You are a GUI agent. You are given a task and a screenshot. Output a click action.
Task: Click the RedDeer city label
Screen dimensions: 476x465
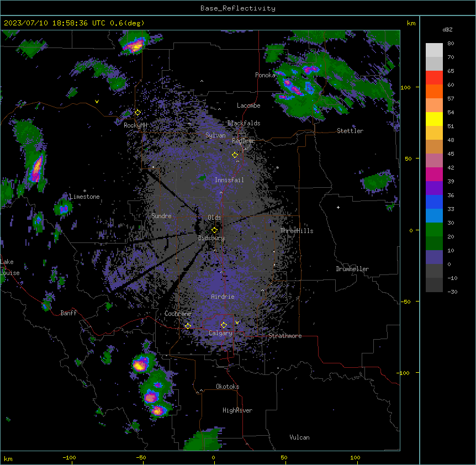pyautogui.click(x=244, y=141)
